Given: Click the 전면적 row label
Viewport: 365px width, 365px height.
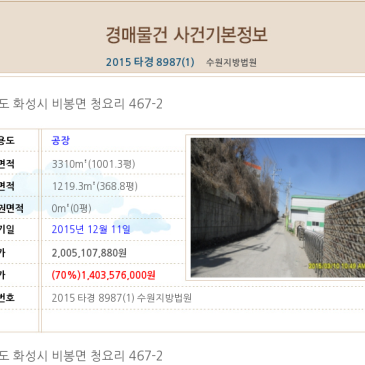Looking at the screenshot, I should [x=12, y=208].
